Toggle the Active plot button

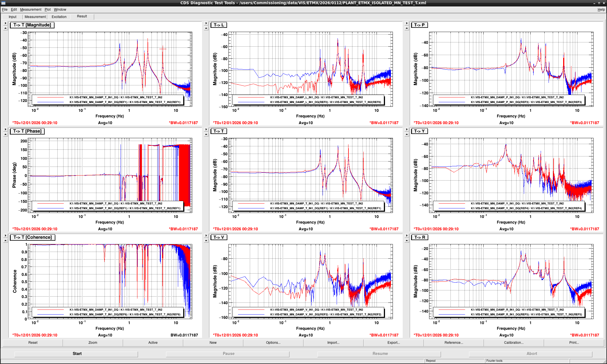tap(153, 343)
